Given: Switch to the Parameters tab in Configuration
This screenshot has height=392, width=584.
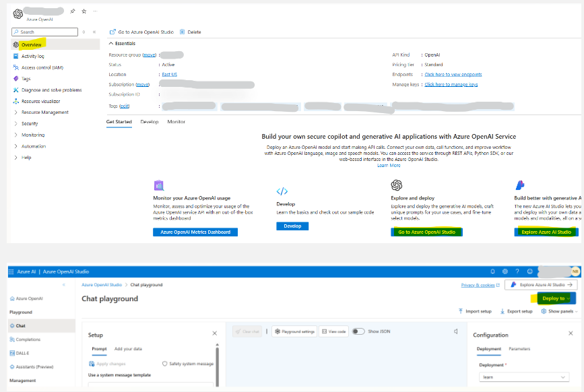Looking at the screenshot, I should [x=519, y=349].
